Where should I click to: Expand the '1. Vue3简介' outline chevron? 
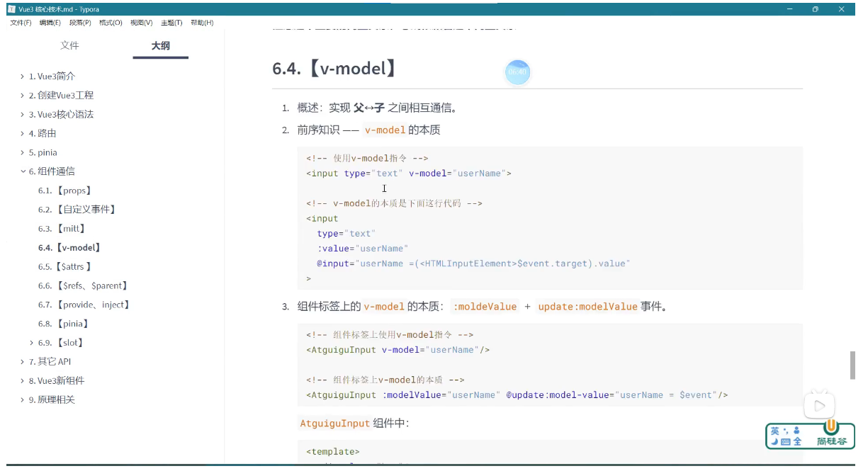(x=23, y=76)
